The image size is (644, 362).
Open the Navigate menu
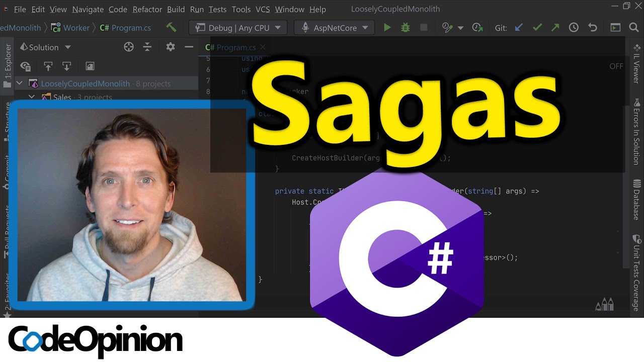point(88,9)
